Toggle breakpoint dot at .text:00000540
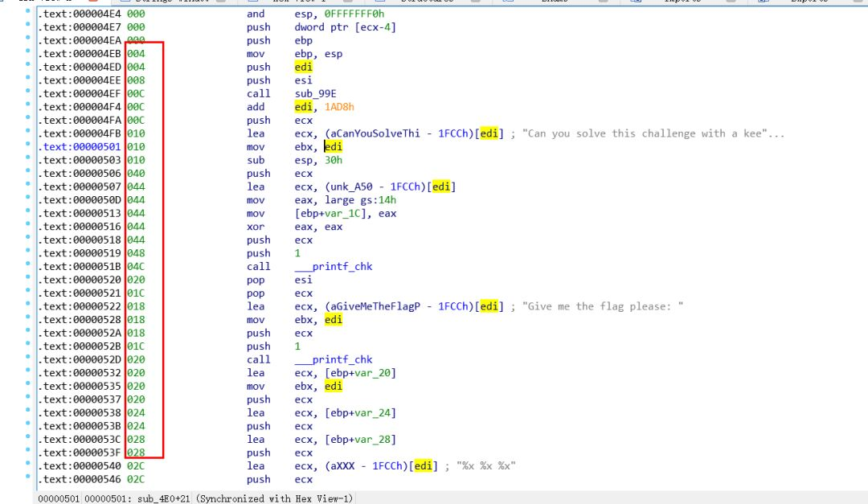868x504 pixels. tap(27, 464)
